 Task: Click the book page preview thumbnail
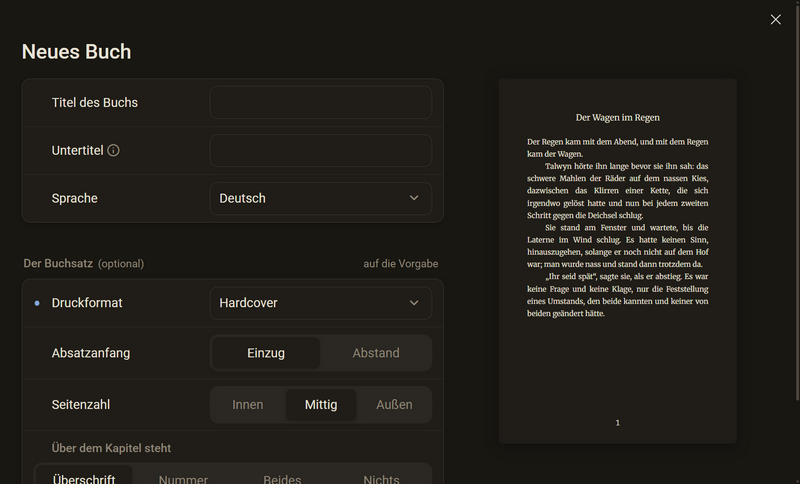617,261
